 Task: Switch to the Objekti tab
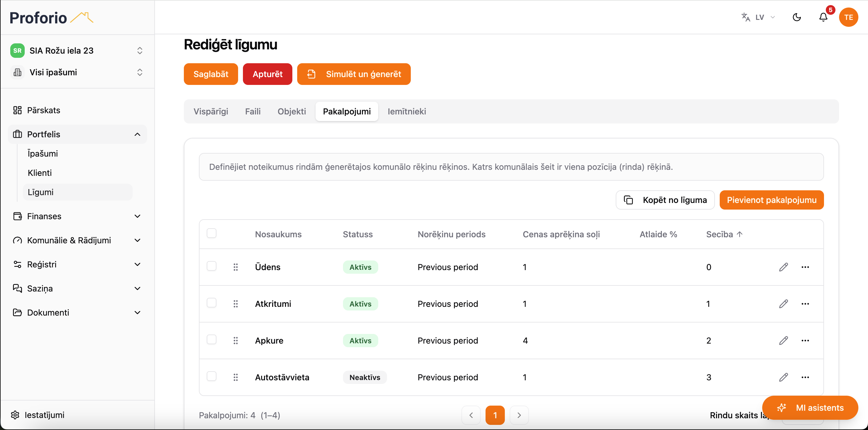pos(291,111)
